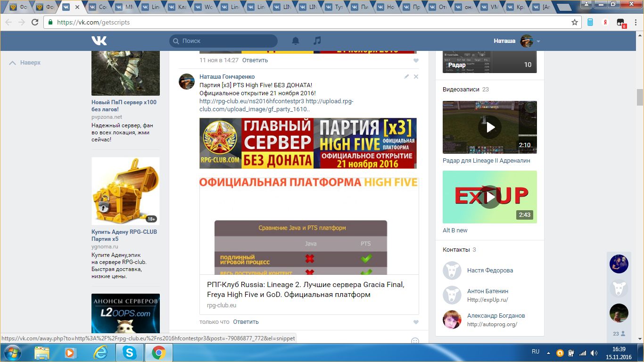Show hidden system tray icons arrow
The width and height of the screenshot is (644, 362).
(548, 353)
